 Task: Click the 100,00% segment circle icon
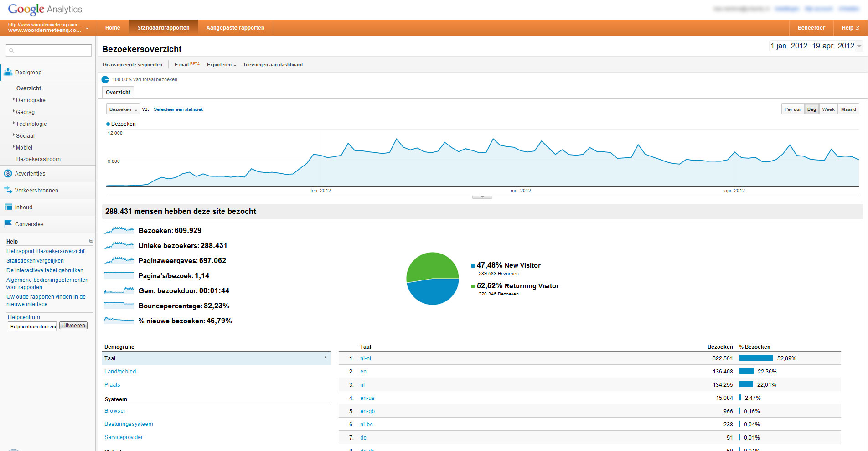pos(105,79)
